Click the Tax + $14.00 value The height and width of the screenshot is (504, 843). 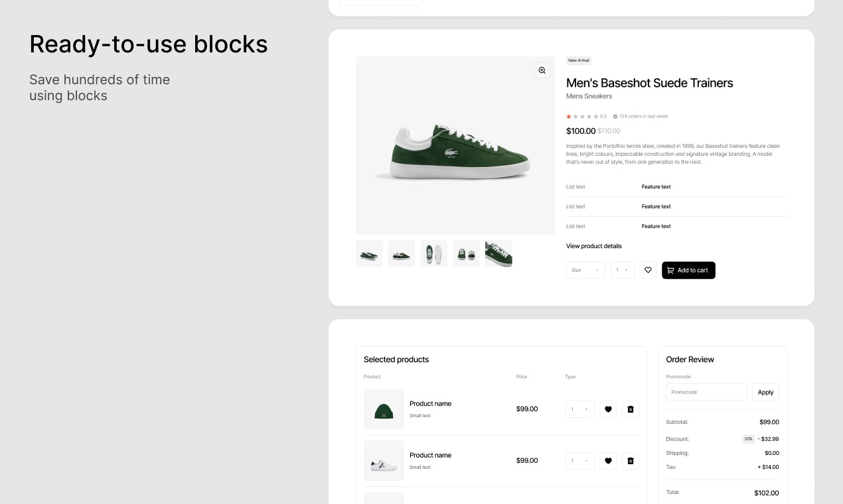tap(769, 467)
